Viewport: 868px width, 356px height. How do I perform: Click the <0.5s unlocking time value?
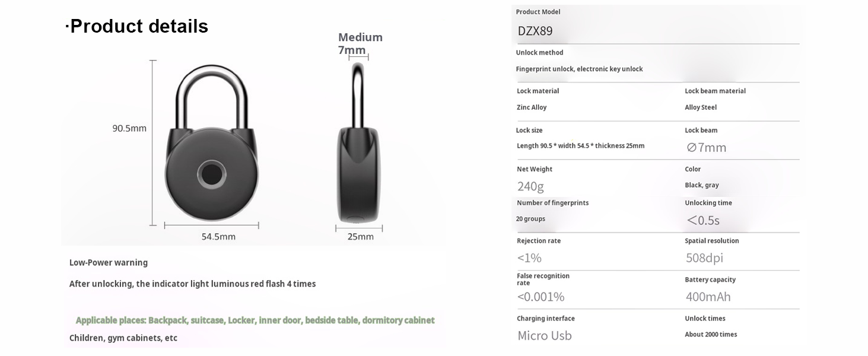point(703,220)
